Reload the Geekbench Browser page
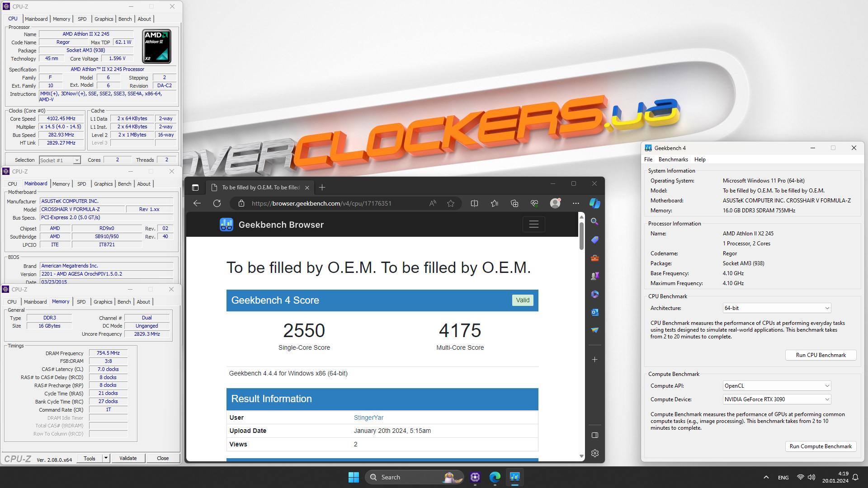 coord(217,203)
